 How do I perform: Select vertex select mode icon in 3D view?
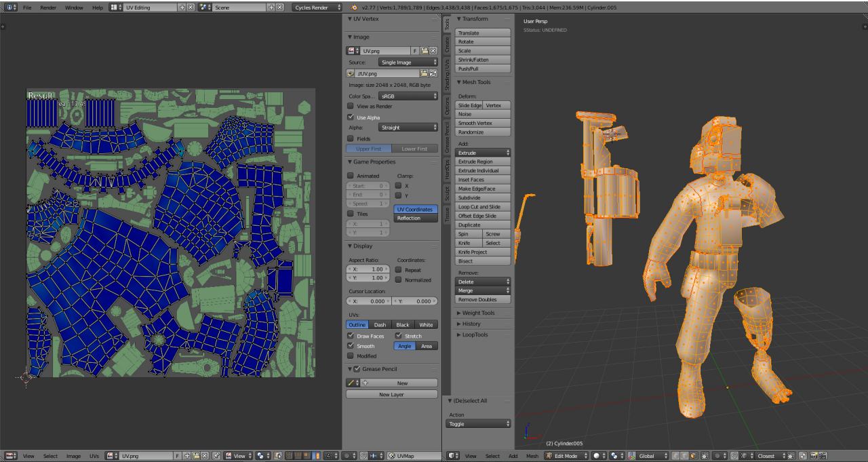point(675,456)
